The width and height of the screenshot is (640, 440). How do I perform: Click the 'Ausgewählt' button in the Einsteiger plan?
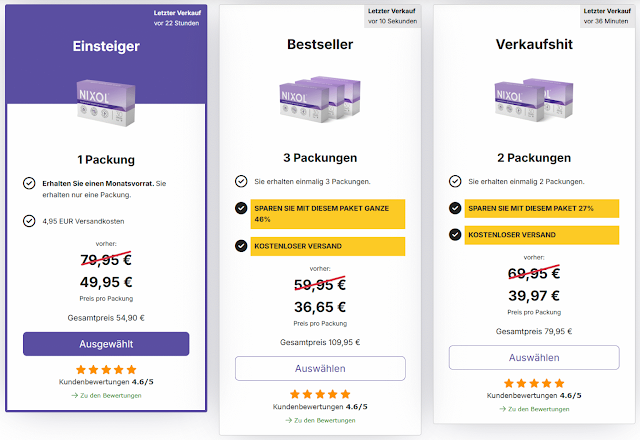(x=106, y=344)
